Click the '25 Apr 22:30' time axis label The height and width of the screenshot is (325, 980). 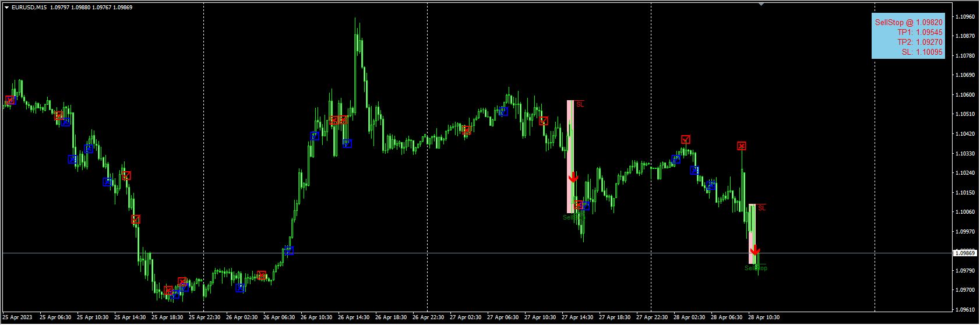click(x=205, y=317)
